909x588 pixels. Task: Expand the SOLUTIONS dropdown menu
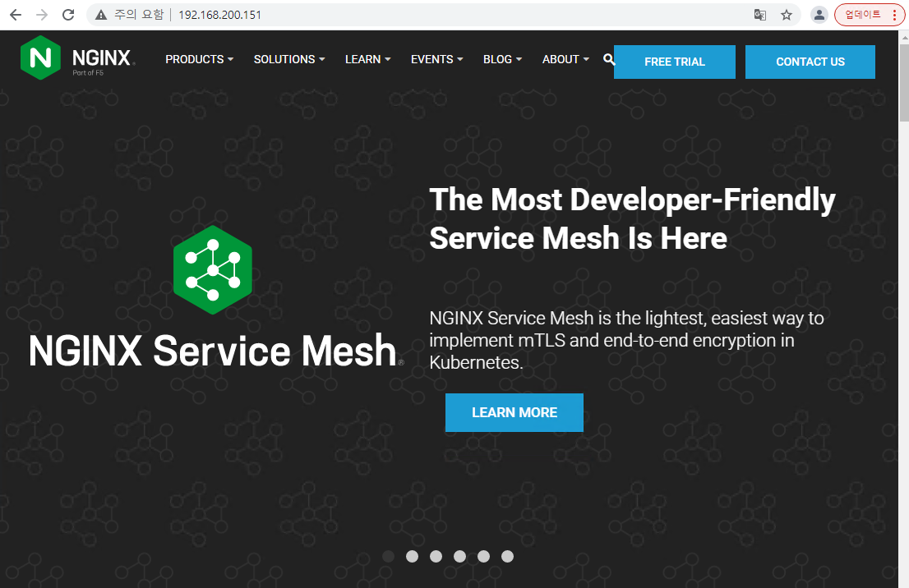(x=289, y=59)
